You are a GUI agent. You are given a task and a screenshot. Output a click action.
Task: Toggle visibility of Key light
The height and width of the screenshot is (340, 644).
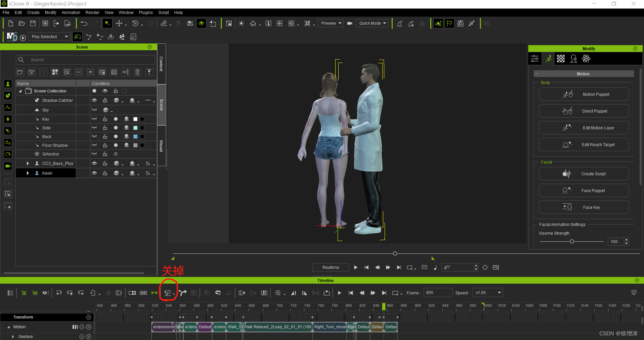click(94, 119)
